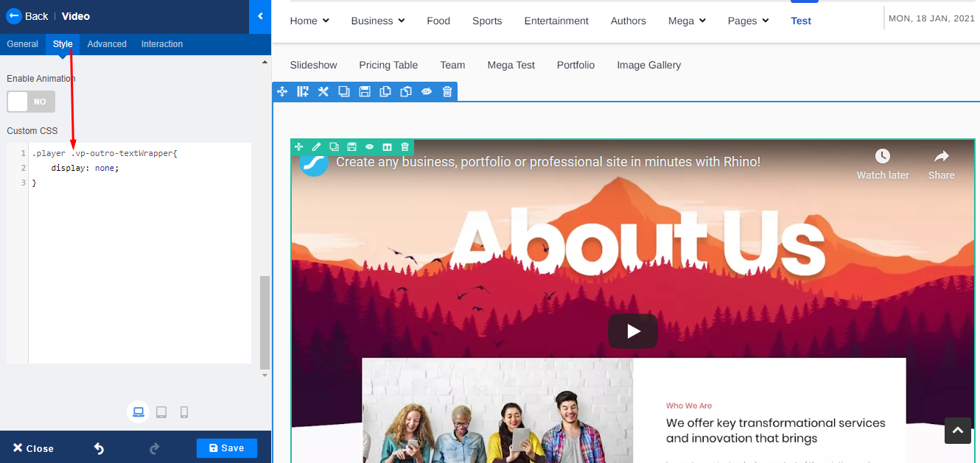Viewport: 980px width, 463px height.
Task: Expand the Pages menu dropdown
Action: pyautogui.click(x=748, y=21)
